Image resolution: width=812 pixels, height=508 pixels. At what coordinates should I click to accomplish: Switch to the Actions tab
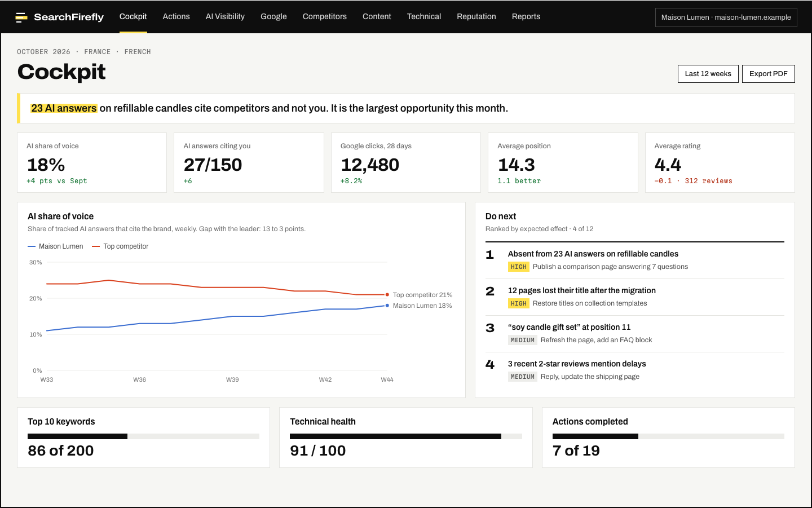click(x=176, y=16)
